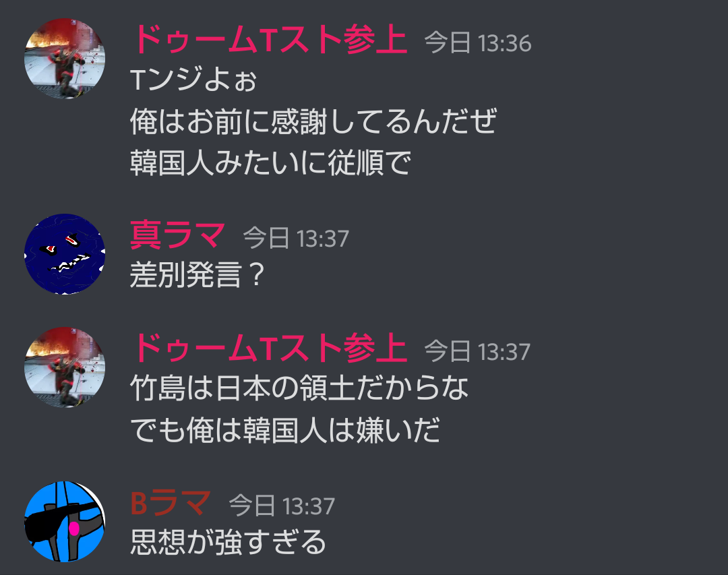This screenshot has width=728, height=575.
Task: Click the timestamp next to Bラマ
Action: click(x=282, y=506)
